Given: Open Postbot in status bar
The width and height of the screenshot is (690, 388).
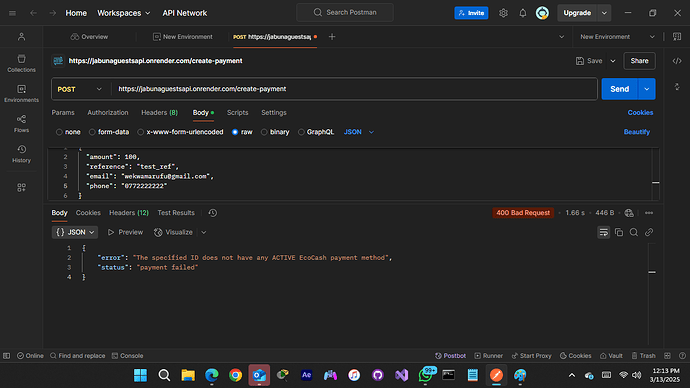Looking at the screenshot, I should (x=450, y=356).
